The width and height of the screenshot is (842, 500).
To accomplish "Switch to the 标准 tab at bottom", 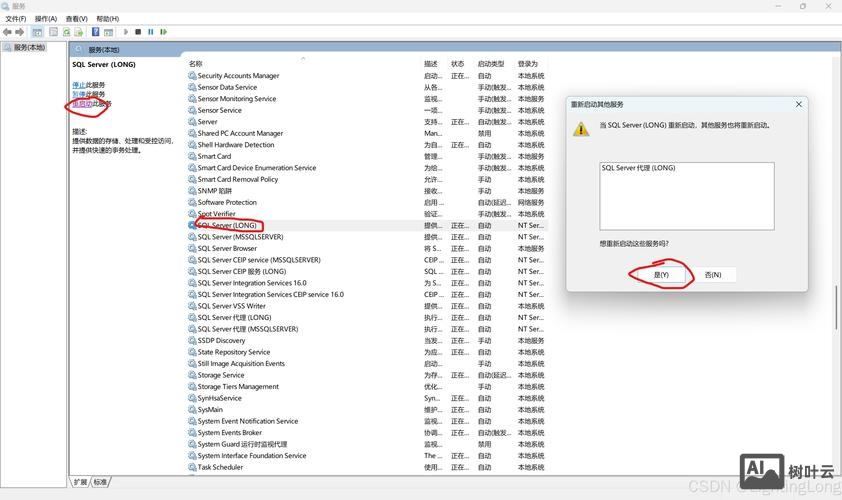I will coord(100,482).
